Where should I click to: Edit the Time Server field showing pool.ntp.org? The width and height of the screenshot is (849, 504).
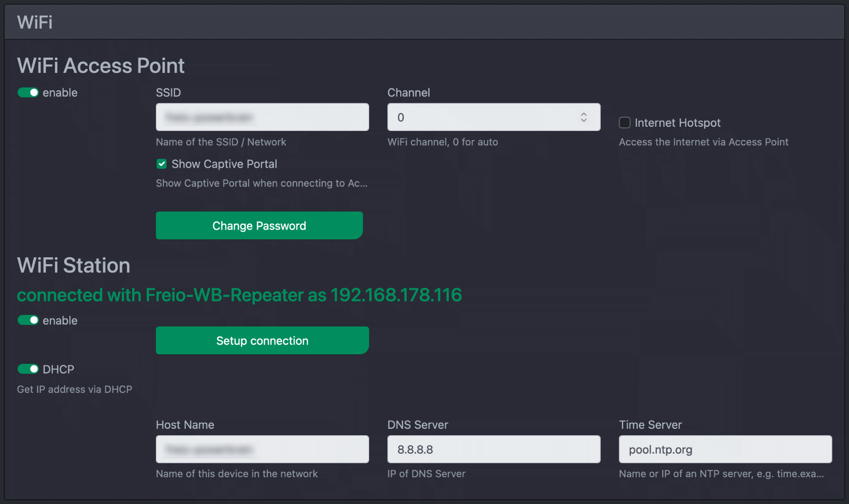(x=724, y=449)
